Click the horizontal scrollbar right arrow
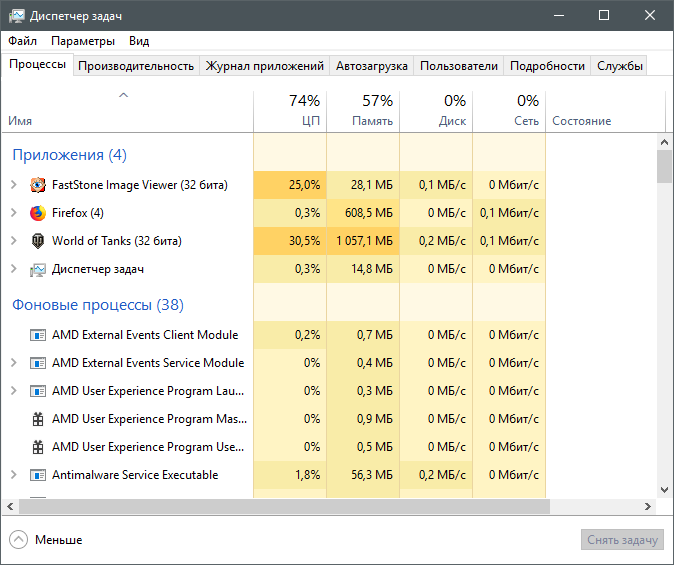The width and height of the screenshot is (674, 565). coord(649,505)
